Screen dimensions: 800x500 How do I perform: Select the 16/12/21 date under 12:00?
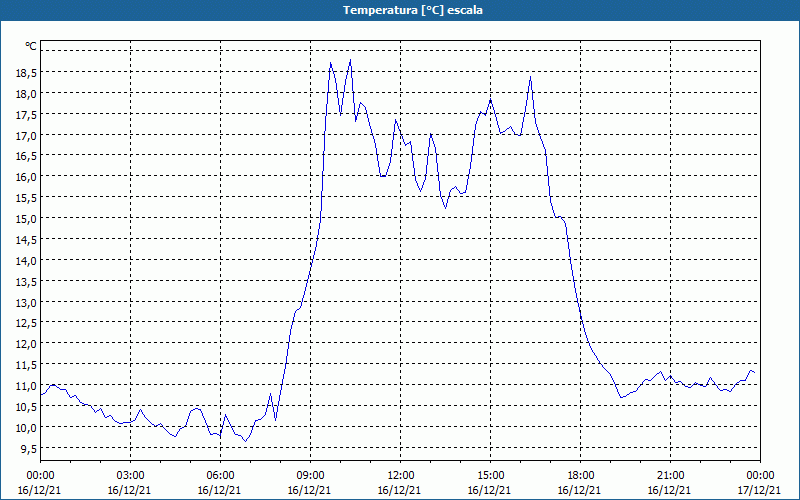(x=399, y=490)
